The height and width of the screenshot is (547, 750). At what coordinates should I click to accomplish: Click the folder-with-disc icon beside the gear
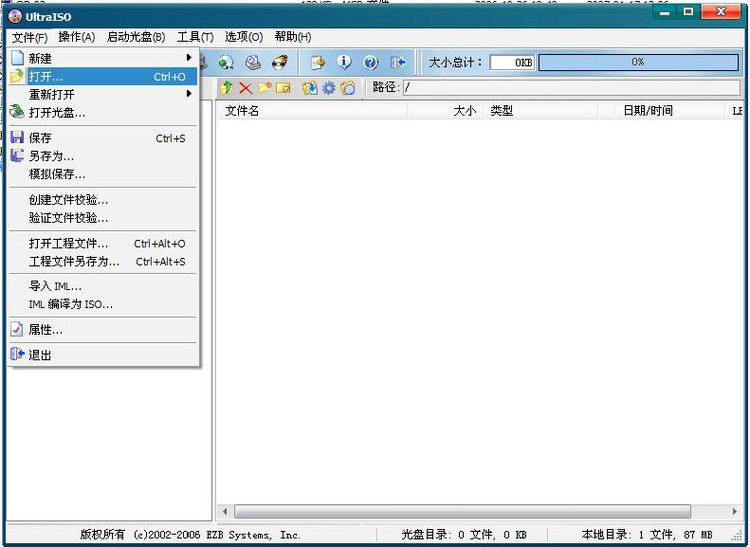(348, 88)
